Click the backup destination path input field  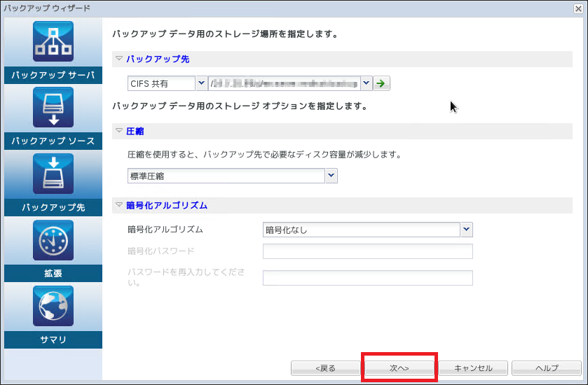[x=285, y=83]
